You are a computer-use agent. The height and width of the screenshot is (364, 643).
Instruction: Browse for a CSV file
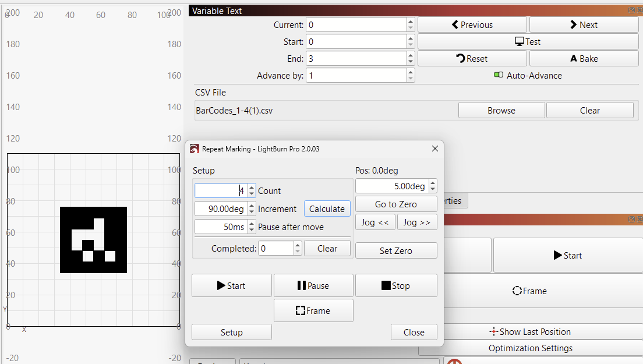point(501,110)
